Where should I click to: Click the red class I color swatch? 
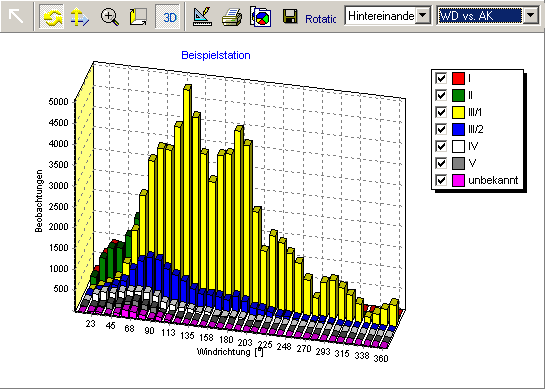coord(458,78)
